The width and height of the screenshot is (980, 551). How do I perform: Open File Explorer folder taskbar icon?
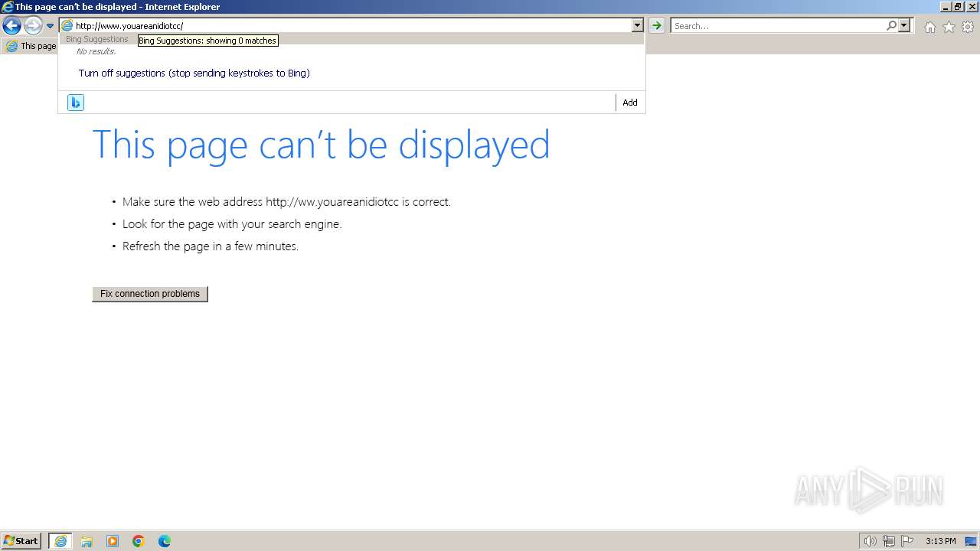tap(87, 541)
